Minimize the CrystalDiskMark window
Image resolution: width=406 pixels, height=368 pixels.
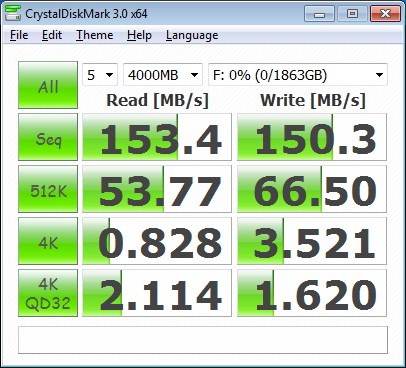point(319,14)
